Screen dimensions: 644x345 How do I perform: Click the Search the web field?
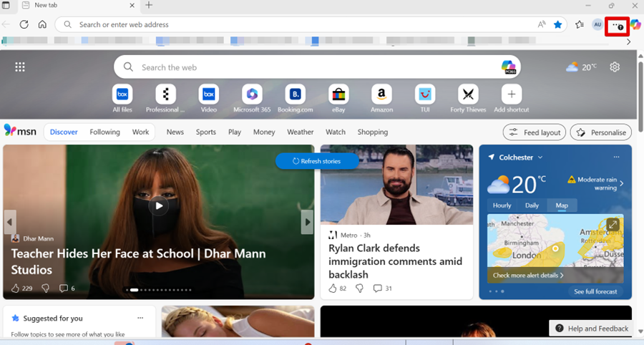[315, 67]
